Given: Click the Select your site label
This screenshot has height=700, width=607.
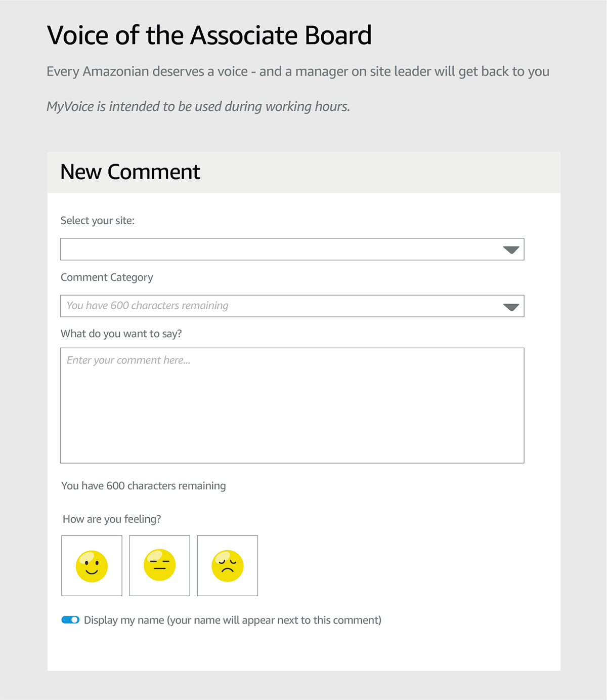Looking at the screenshot, I should pyautogui.click(x=98, y=221).
